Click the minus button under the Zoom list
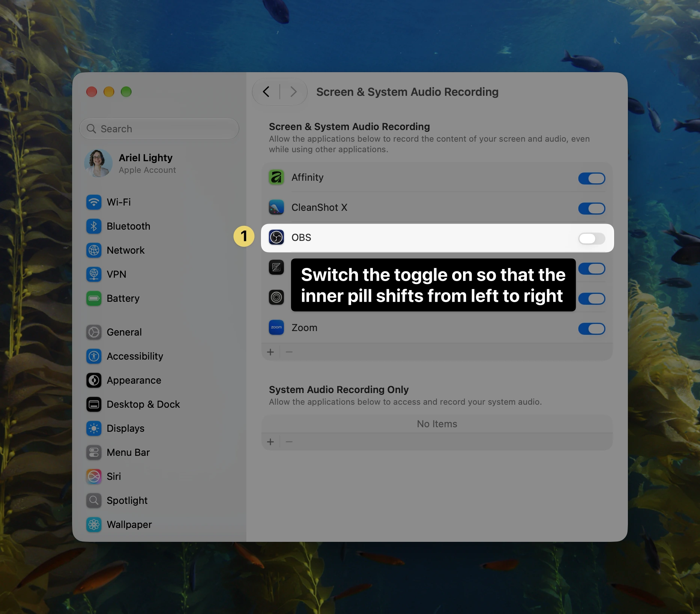The image size is (700, 614). (289, 352)
